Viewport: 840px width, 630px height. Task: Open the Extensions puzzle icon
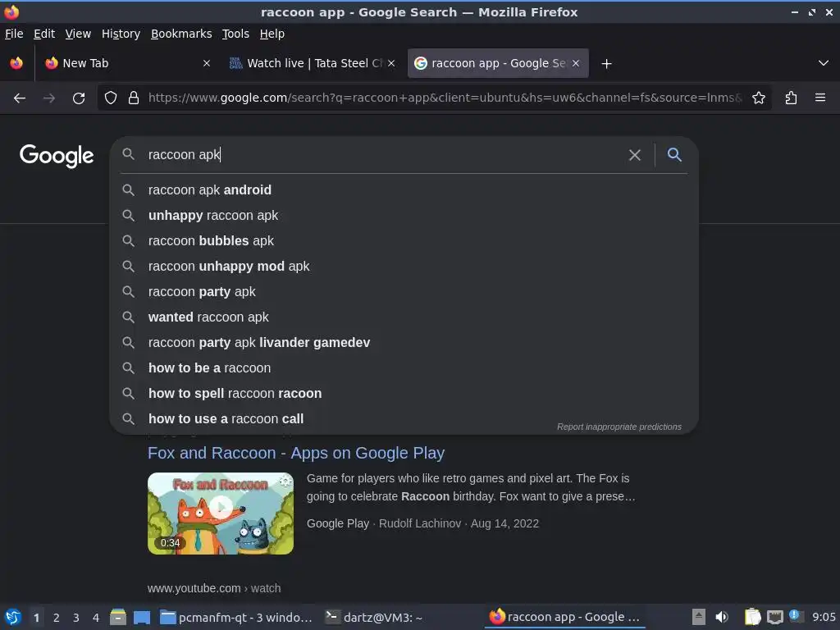[x=791, y=98]
